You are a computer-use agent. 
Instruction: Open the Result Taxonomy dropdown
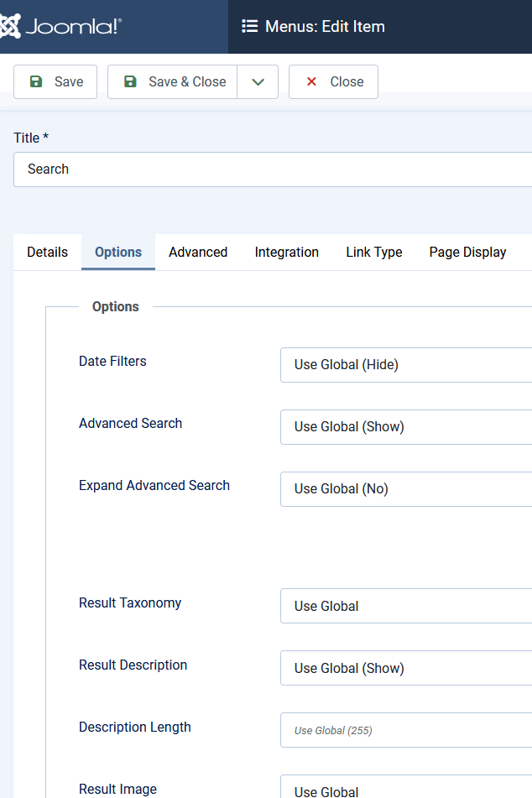406,607
